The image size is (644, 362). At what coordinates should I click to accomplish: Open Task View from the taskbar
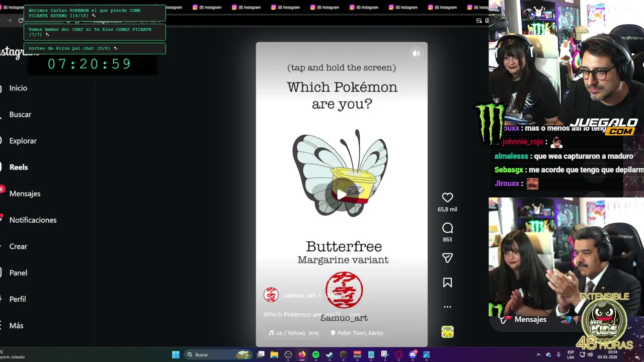[261, 354]
